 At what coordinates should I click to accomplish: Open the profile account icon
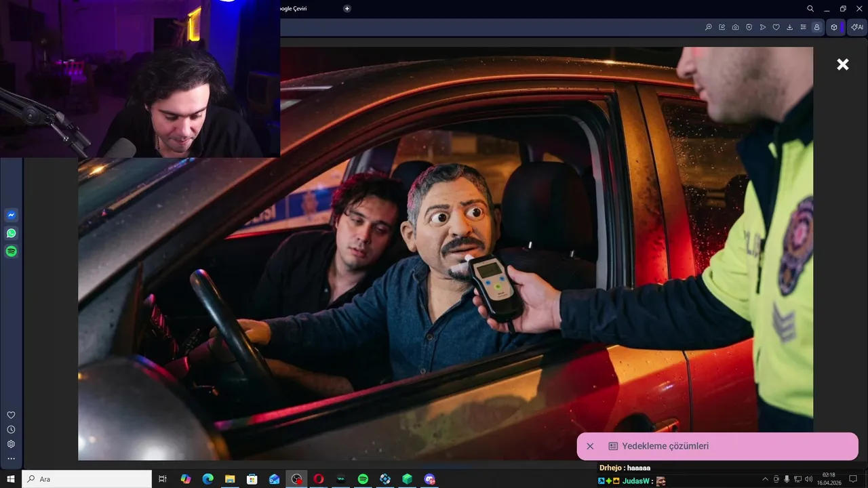(817, 27)
